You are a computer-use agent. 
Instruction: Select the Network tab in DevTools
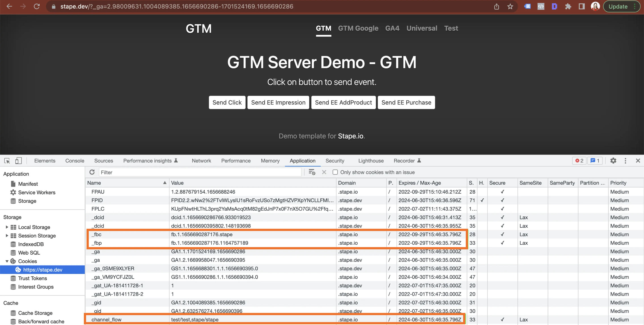click(x=201, y=160)
